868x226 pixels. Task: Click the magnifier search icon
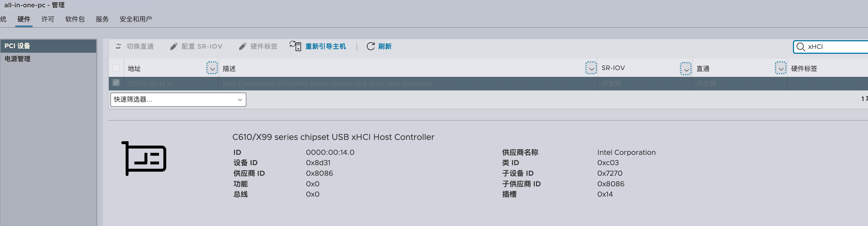click(x=801, y=47)
